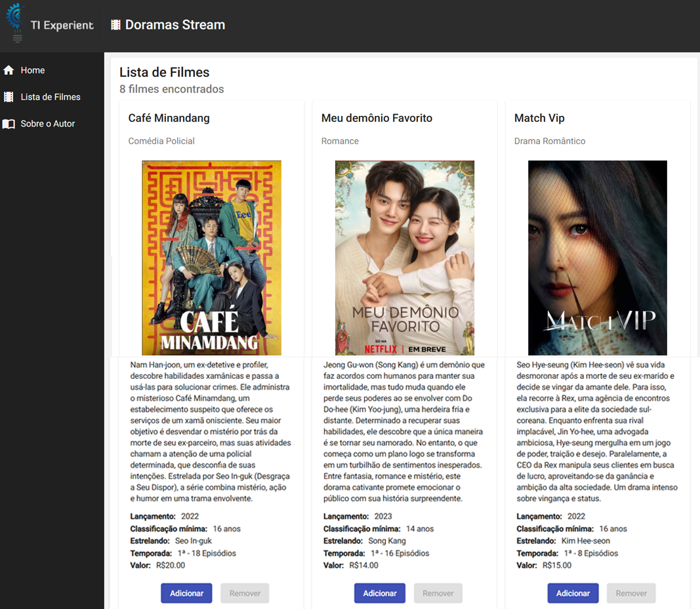The height and width of the screenshot is (609, 700).
Task: Click the '14 anos' age rating
Action: 420,528
